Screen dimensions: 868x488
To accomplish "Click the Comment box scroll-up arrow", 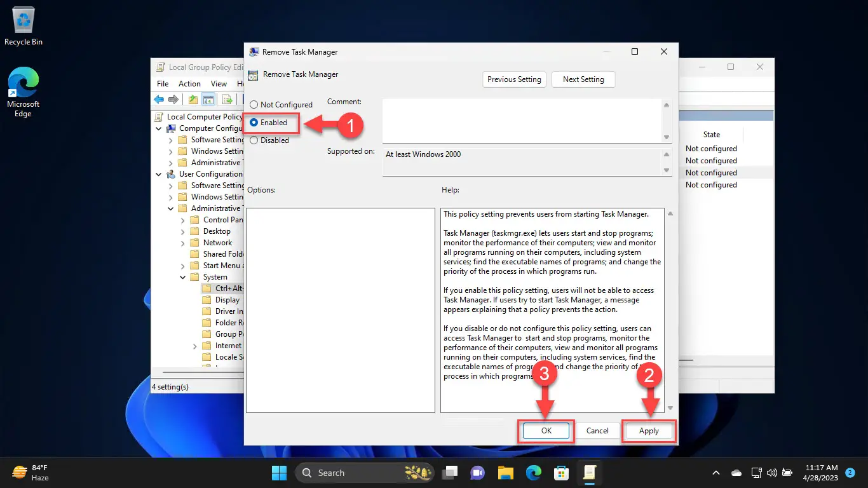I will click(667, 105).
